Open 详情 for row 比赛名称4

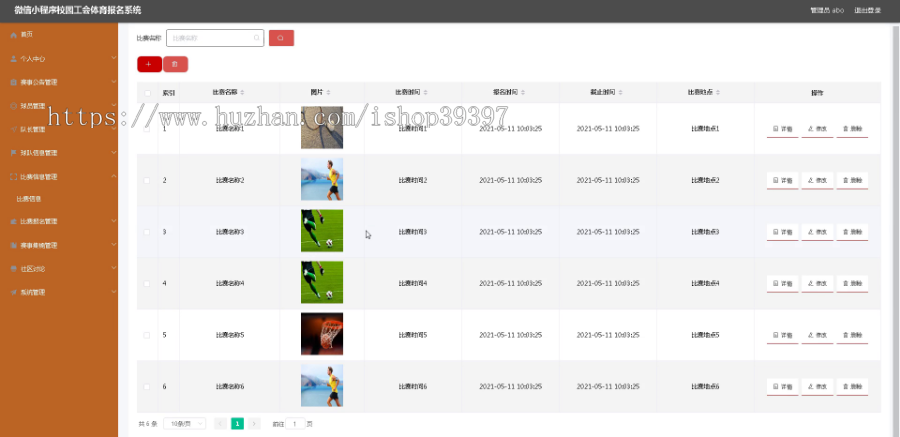coord(782,284)
